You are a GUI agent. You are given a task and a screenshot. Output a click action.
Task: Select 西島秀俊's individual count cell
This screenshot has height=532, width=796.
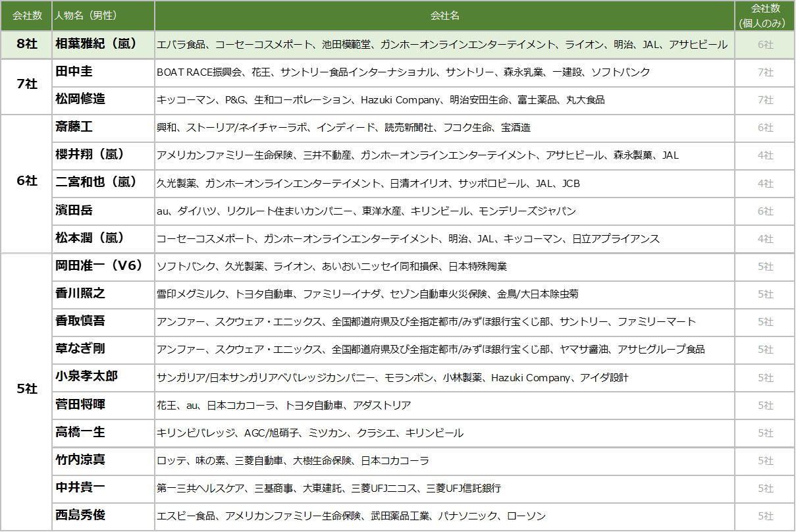point(765,516)
